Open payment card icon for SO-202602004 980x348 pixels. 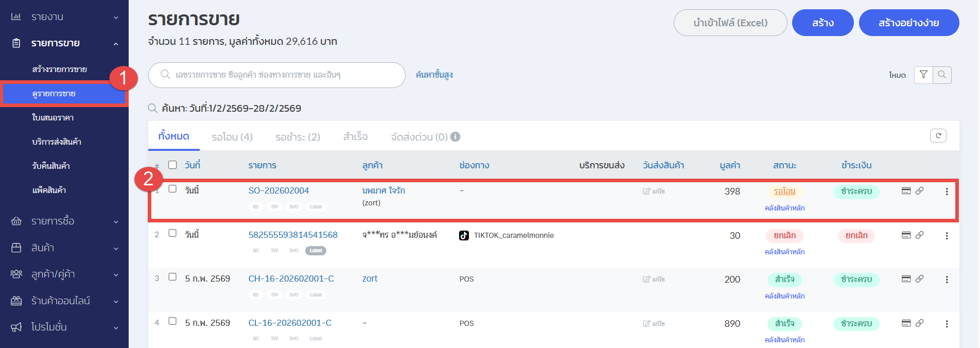coord(906,191)
